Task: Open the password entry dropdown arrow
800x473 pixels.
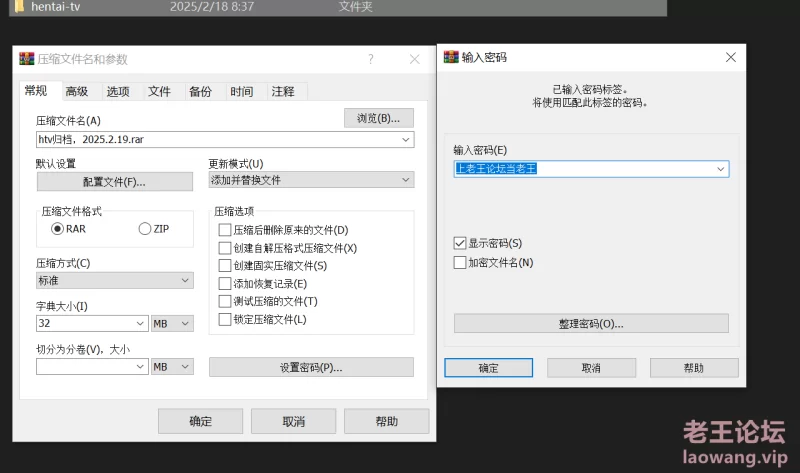Action: (720, 169)
